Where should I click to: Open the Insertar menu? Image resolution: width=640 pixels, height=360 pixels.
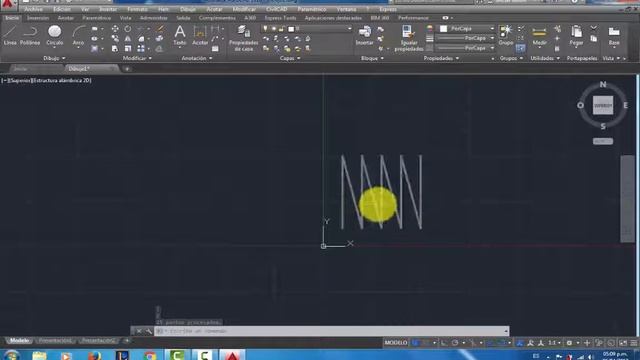108,9
